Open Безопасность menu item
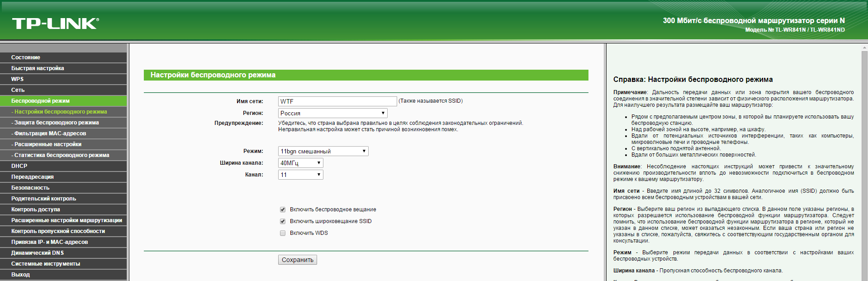The width and height of the screenshot is (868, 281). 63,188
